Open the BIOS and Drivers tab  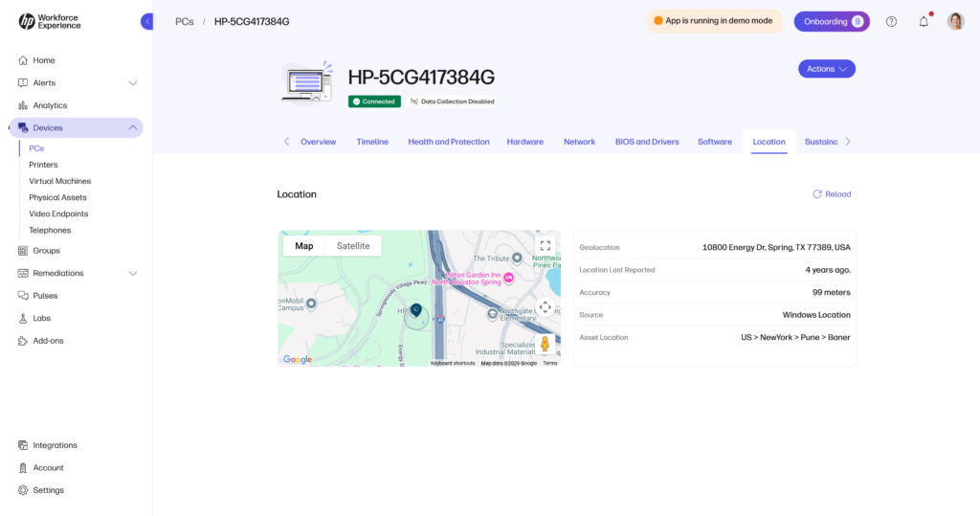[x=647, y=142]
